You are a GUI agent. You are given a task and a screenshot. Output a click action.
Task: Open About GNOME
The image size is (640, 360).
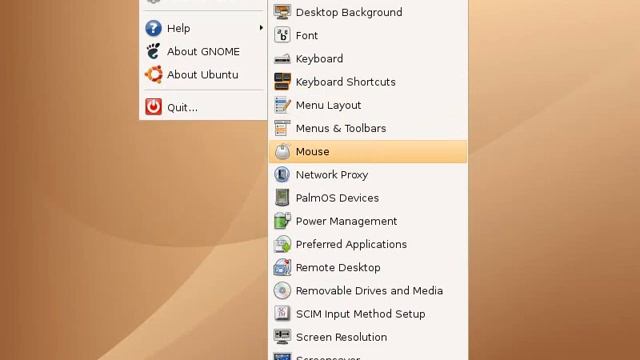click(x=203, y=51)
